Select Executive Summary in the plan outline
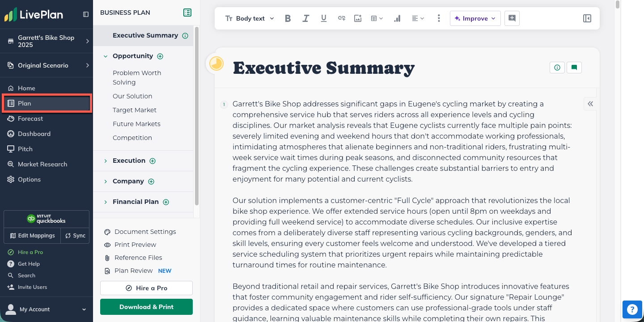 pos(145,35)
